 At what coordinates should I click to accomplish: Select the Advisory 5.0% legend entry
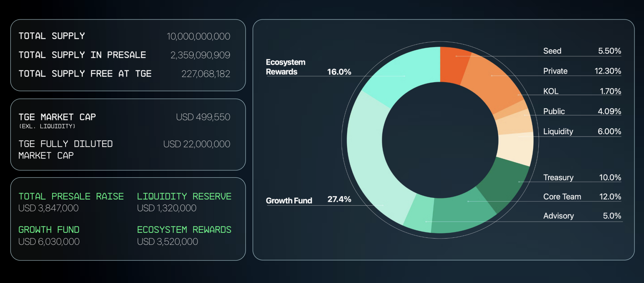pyautogui.click(x=582, y=216)
